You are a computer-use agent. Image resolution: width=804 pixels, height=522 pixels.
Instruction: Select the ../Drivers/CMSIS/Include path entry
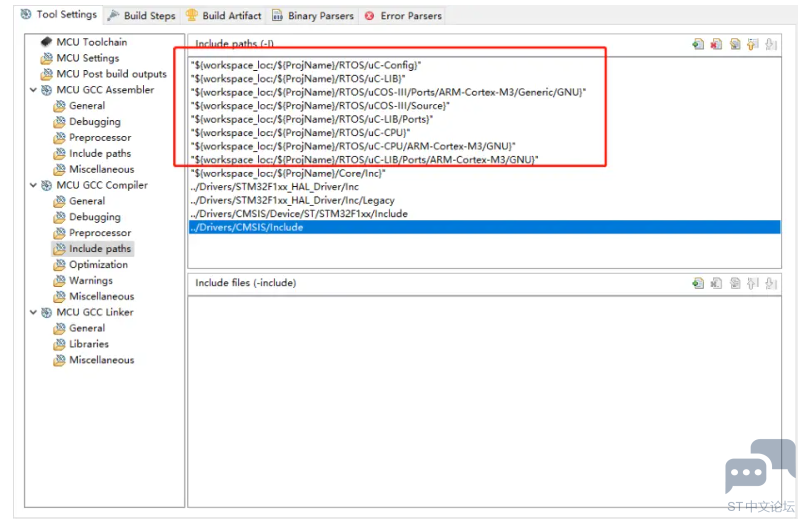(x=246, y=227)
